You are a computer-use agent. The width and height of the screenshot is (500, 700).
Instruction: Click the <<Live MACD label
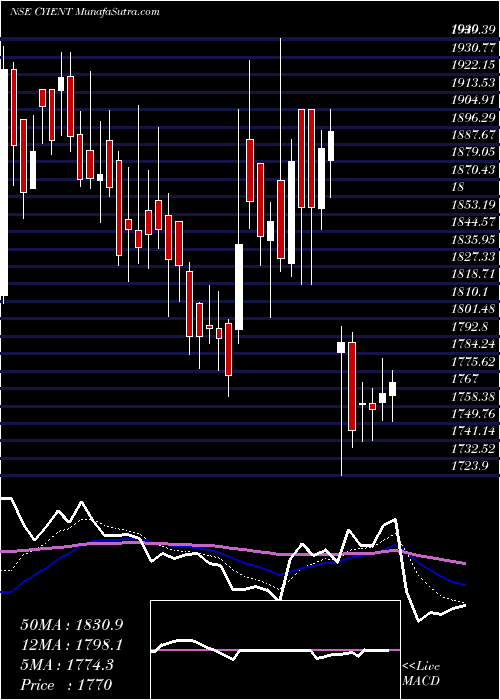(421, 674)
